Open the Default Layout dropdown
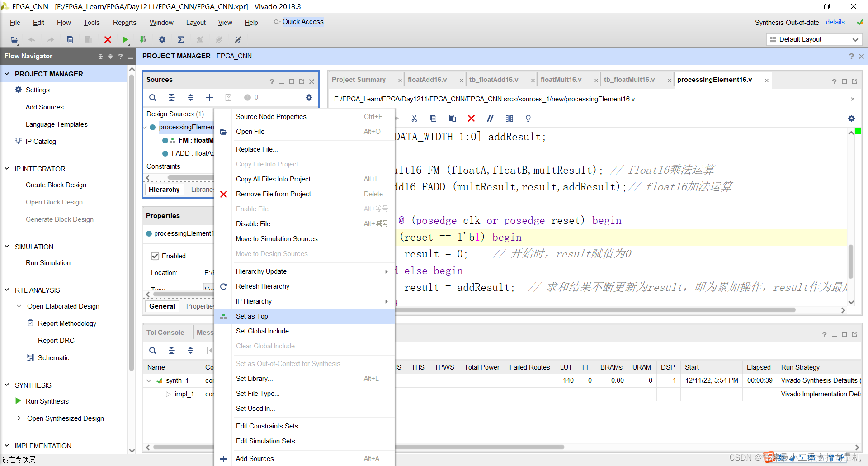Image resolution: width=868 pixels, height=466 pixels. 814,39
